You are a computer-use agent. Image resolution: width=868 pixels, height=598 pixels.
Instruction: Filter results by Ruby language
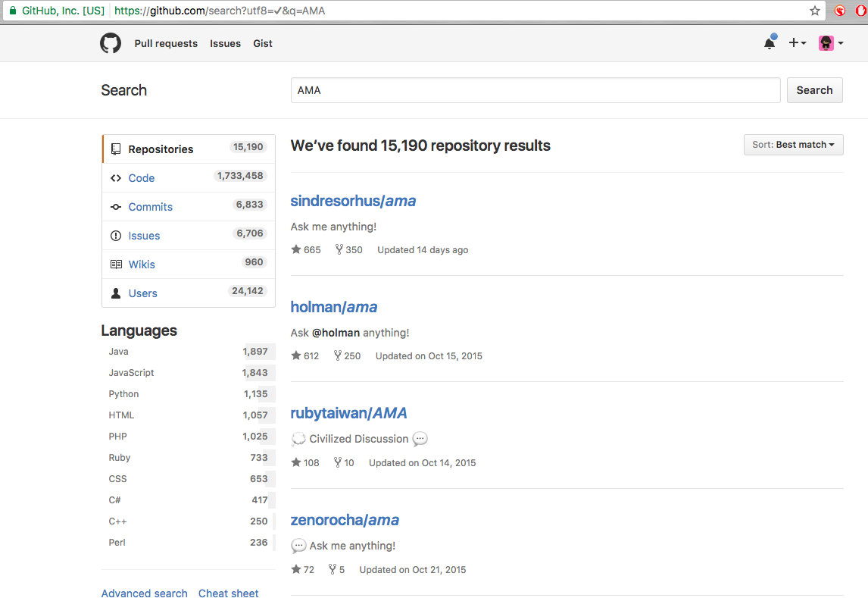pyautogui.click(x=188, y=457)
